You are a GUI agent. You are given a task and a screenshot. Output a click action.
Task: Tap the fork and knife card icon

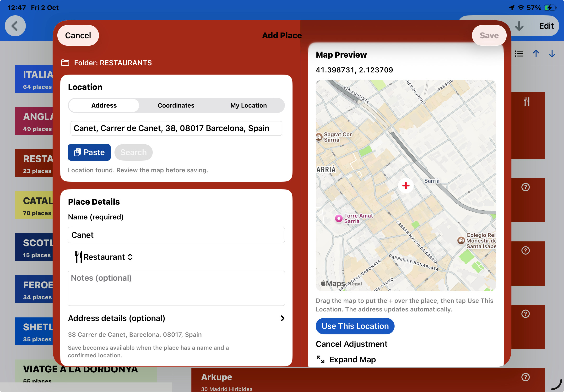tap(526, 101)
